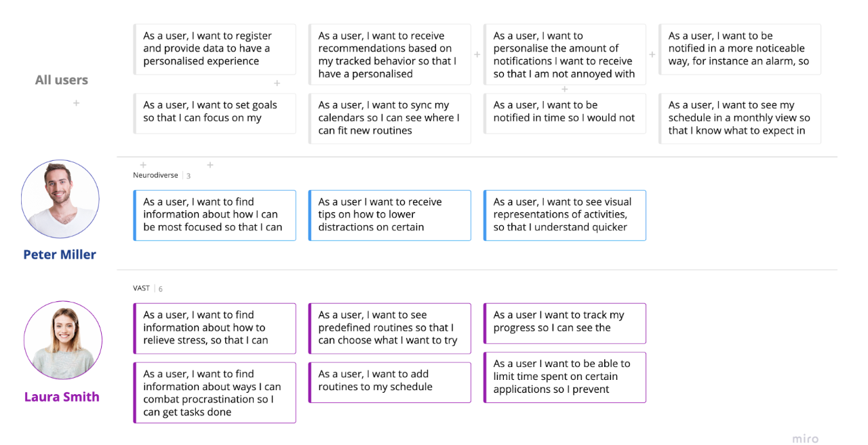868x445 pixels.
Task: Click the miro logo watermark
Action: [805, 439]
